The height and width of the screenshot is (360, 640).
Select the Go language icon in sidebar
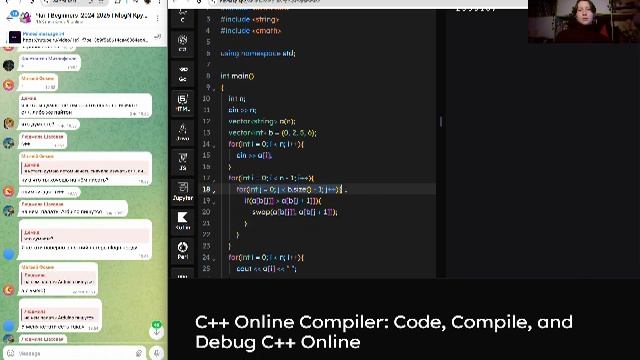coord(182,73)
